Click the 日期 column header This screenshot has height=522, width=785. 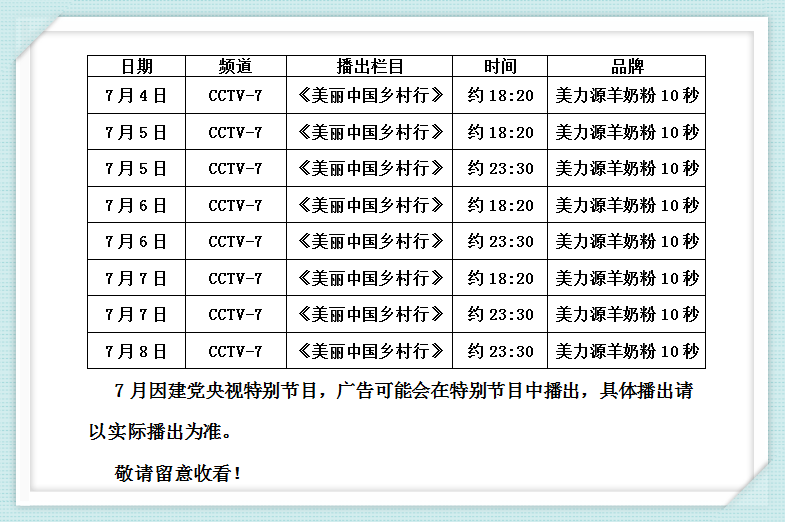[136, 67]
